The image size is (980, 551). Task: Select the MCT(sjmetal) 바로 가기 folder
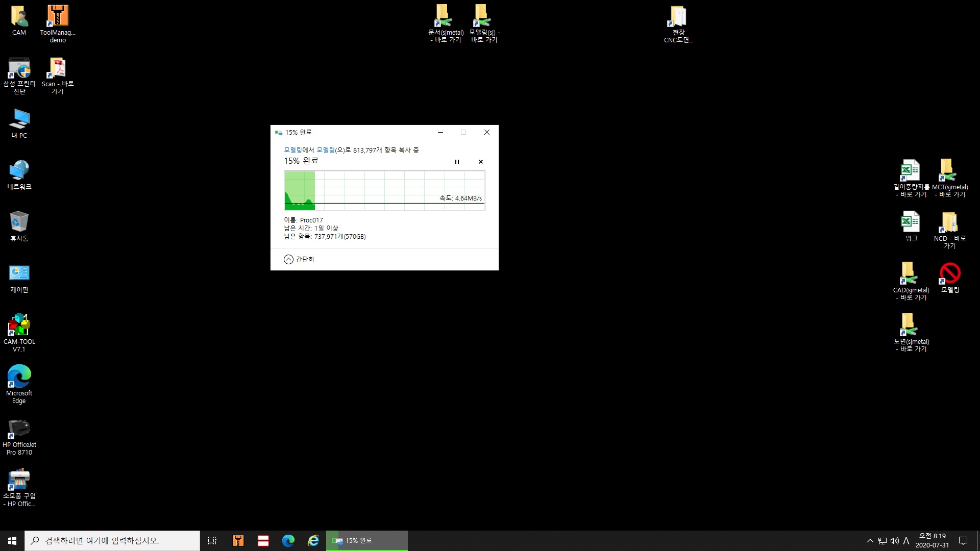point(950,178)
